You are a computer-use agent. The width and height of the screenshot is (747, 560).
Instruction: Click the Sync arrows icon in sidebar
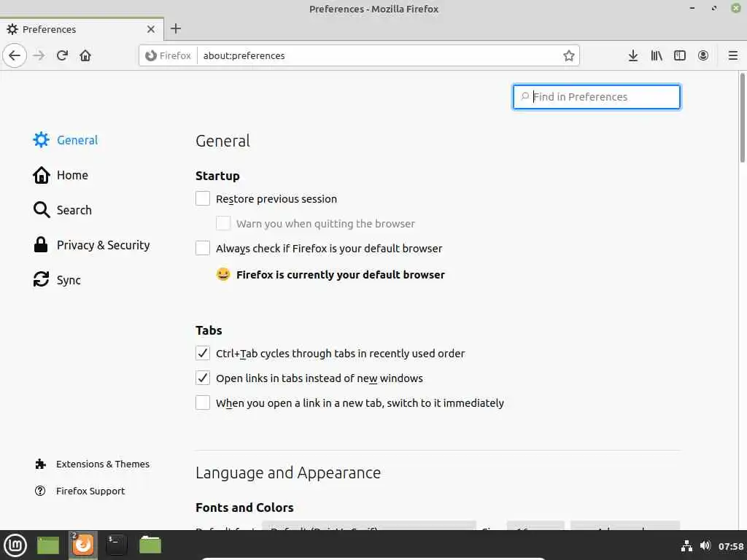pyautogui.click(x=41, y=279)
